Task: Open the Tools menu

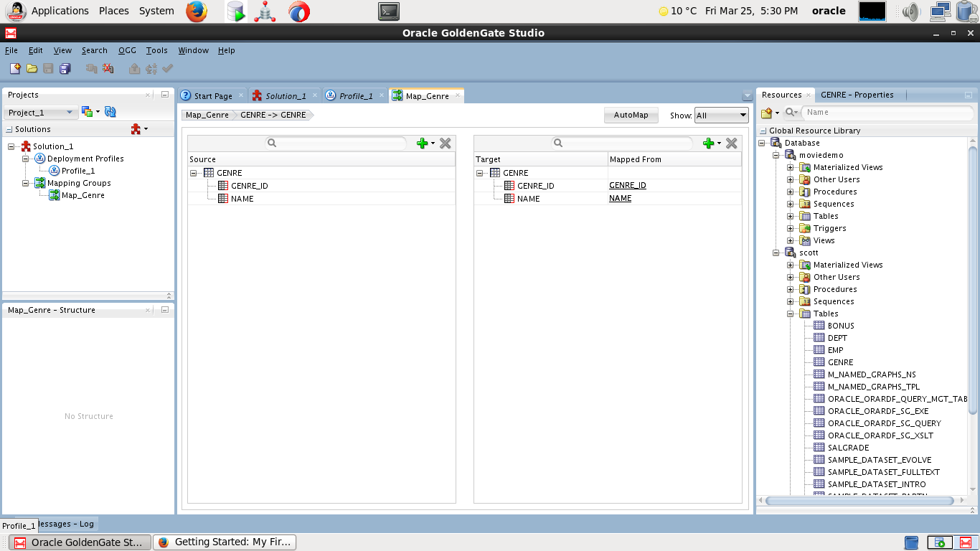Action: click(156, 50)
